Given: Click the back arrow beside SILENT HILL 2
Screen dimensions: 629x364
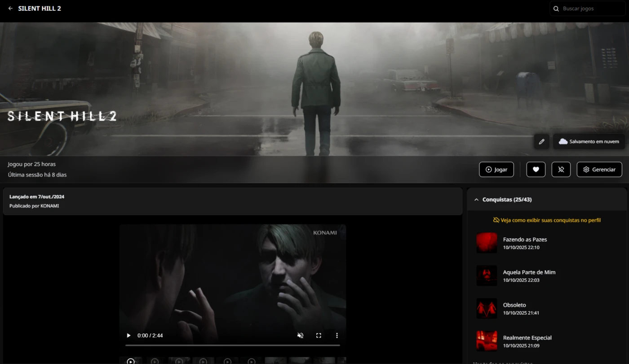Looking at the screenshot, I should click(x=10, y=9).
